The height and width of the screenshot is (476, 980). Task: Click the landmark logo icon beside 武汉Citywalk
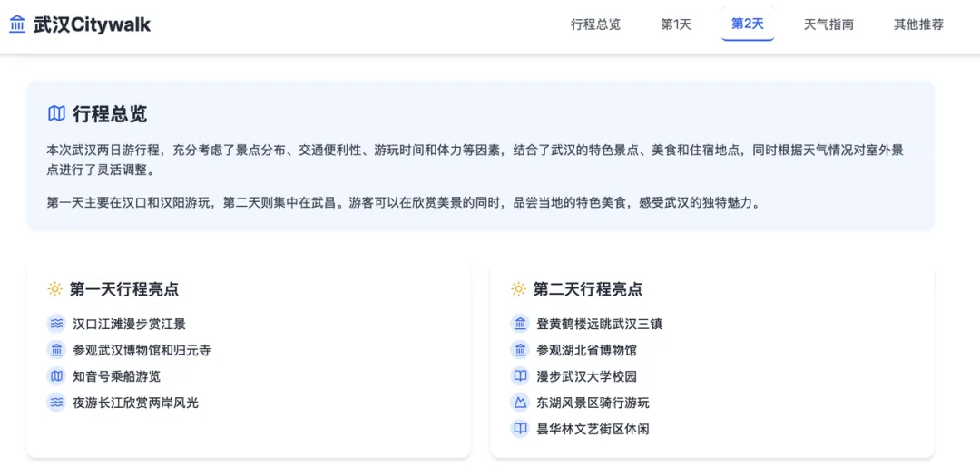click(x=17, y=24)
